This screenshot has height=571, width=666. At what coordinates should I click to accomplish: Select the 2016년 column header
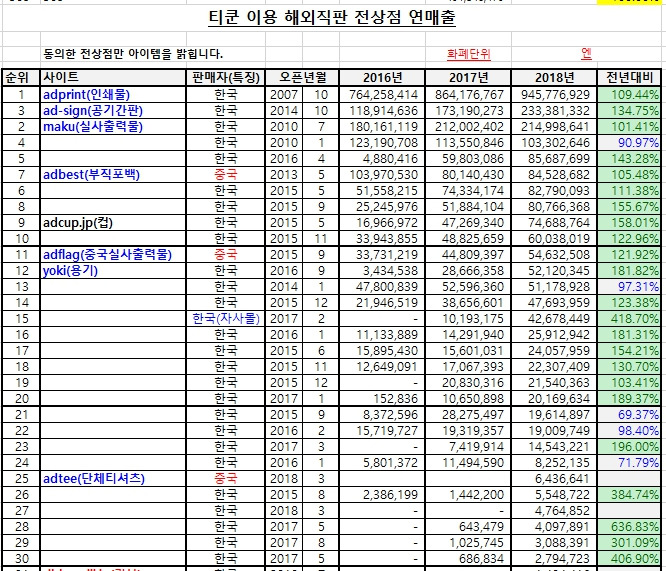tap(383, 77)
